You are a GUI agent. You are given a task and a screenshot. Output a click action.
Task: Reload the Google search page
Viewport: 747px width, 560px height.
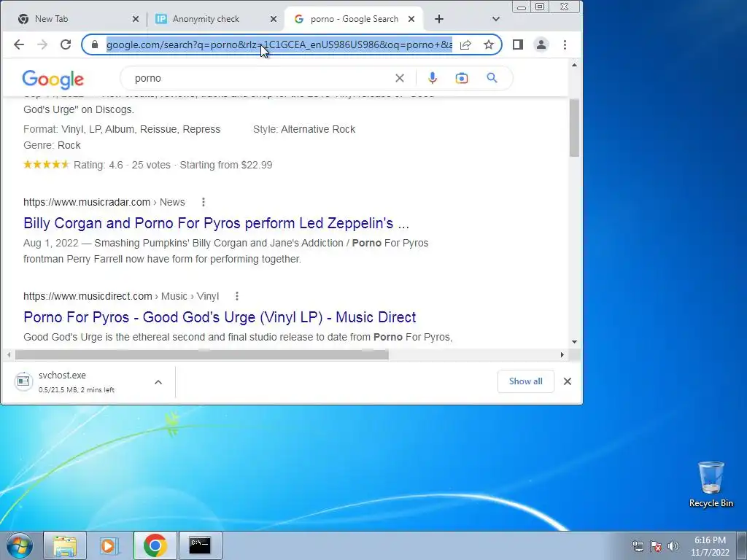(x=66, y=44)
